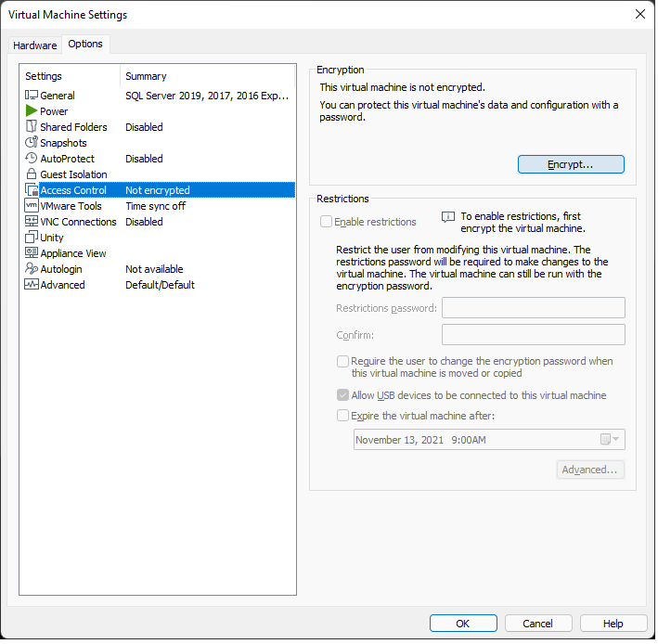This screenshot has width=658, height=644.
Task: Click the 'Default/Default' summary cell
Action: coord(161,286)
